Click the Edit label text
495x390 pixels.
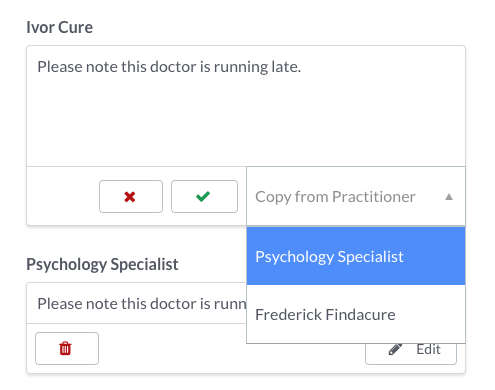click(428, 349)
